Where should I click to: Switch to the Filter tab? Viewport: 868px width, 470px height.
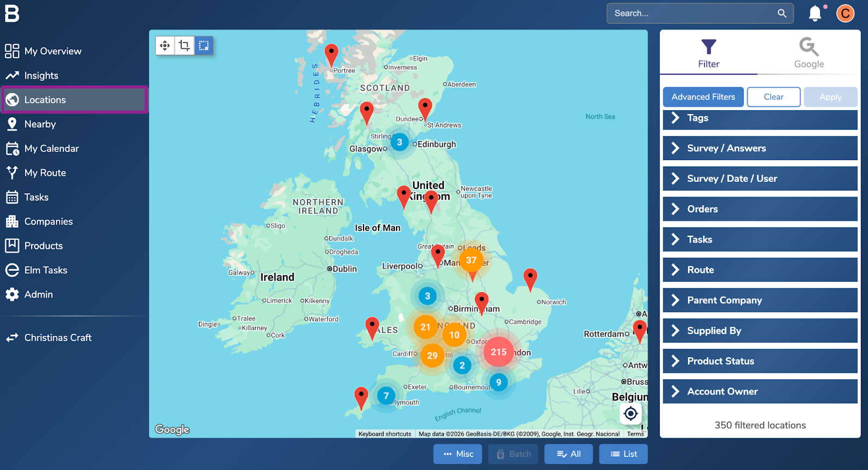[x=709, y=53]
